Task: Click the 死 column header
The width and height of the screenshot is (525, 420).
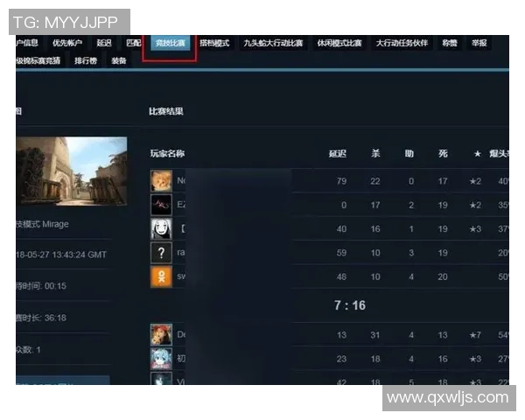Action: [443, 153]
